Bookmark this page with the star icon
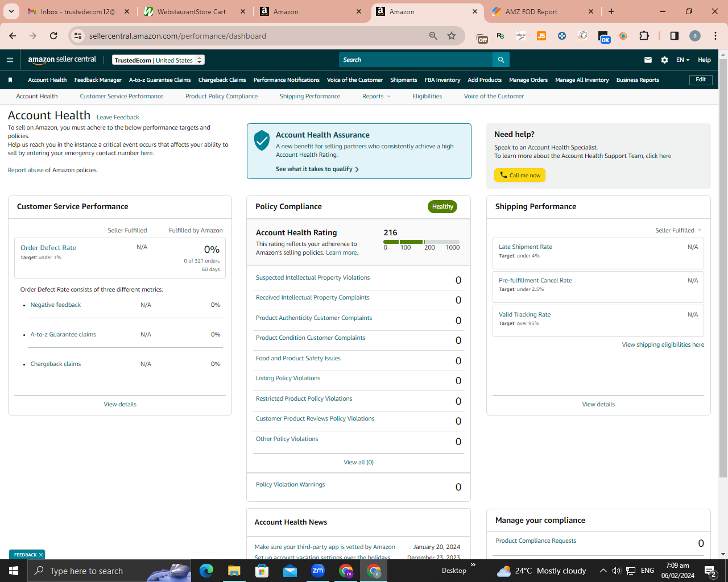 coord(452,36)
